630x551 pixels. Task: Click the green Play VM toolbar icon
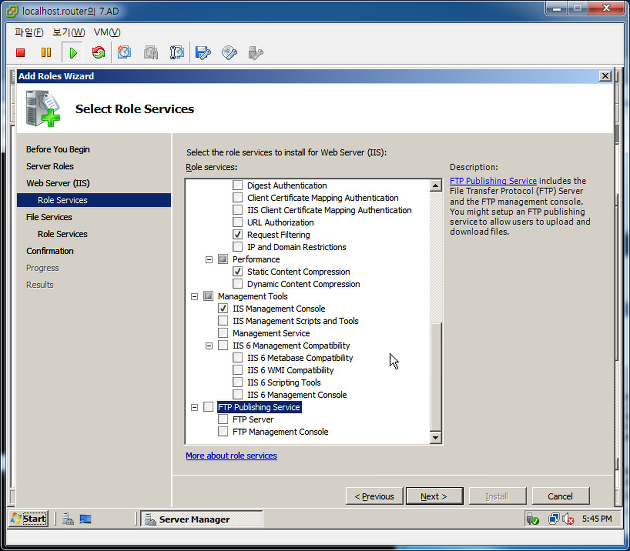coord(73,53)
